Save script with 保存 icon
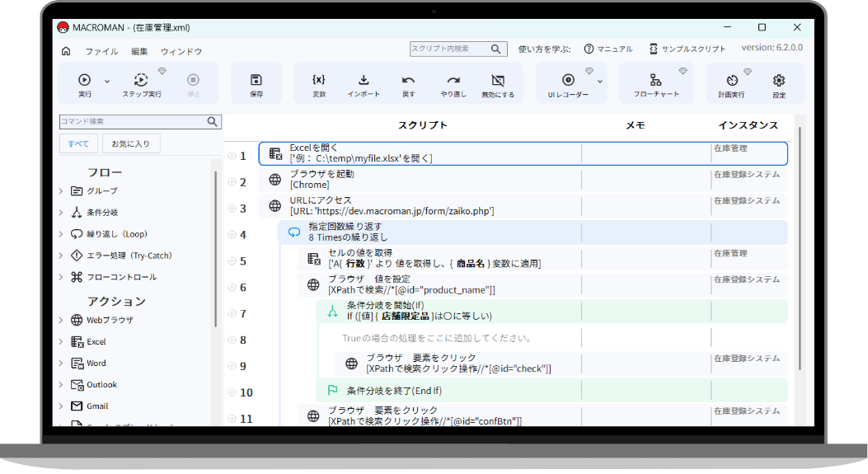868x474 pixels. click(256, 85)
